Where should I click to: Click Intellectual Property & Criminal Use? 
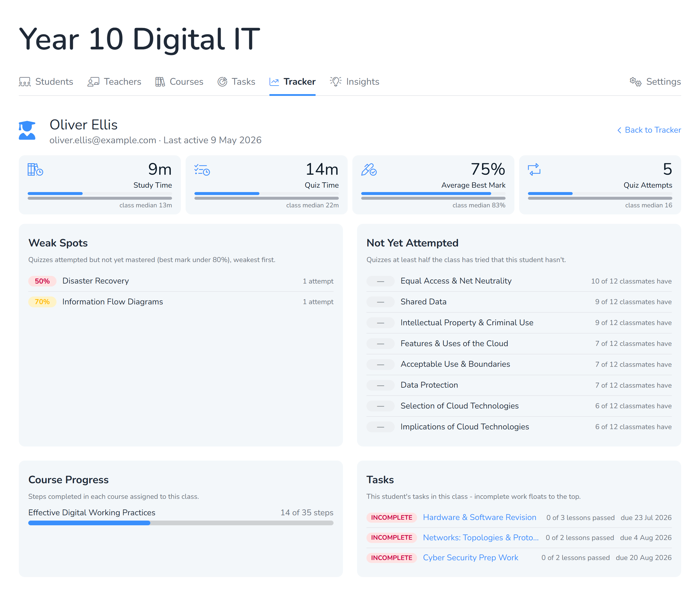[467, 322]
